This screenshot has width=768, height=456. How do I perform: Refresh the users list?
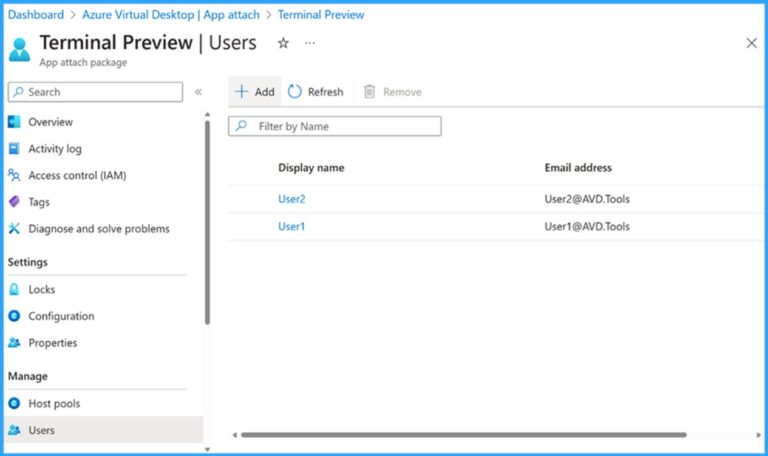(316, 92)
